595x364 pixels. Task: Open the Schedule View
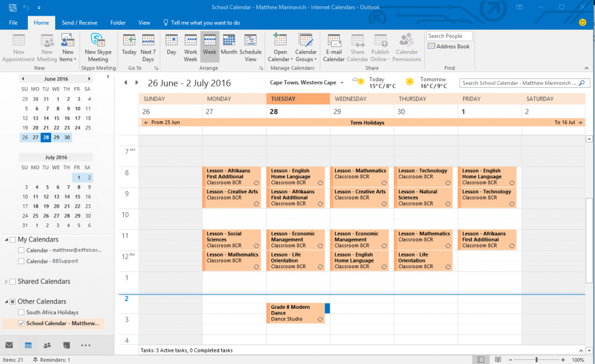pyautogui.click(x=250, y=48)
